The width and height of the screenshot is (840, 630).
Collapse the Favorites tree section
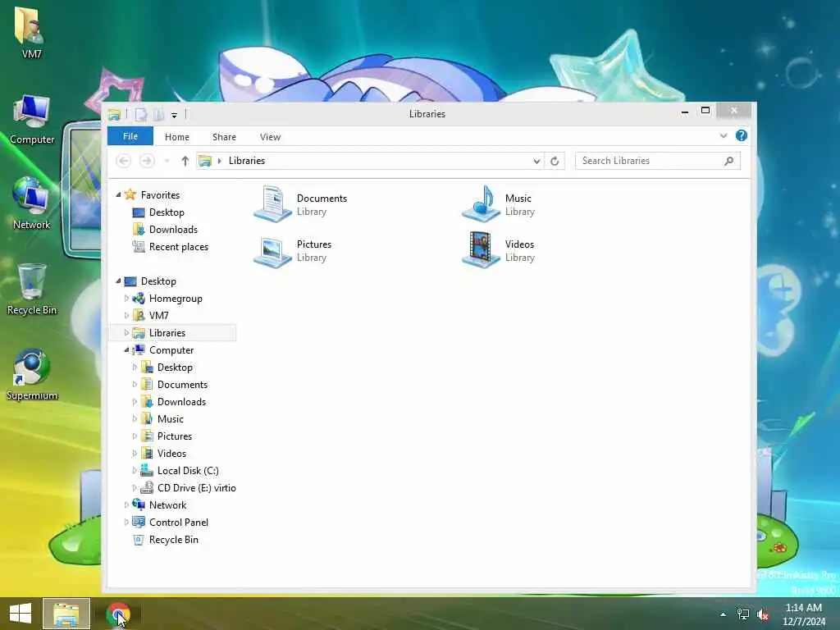coord(118,195)
